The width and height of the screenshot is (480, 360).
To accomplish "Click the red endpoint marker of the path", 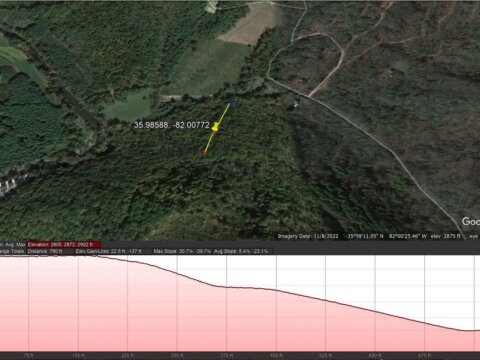I will (x=204, y=154).
